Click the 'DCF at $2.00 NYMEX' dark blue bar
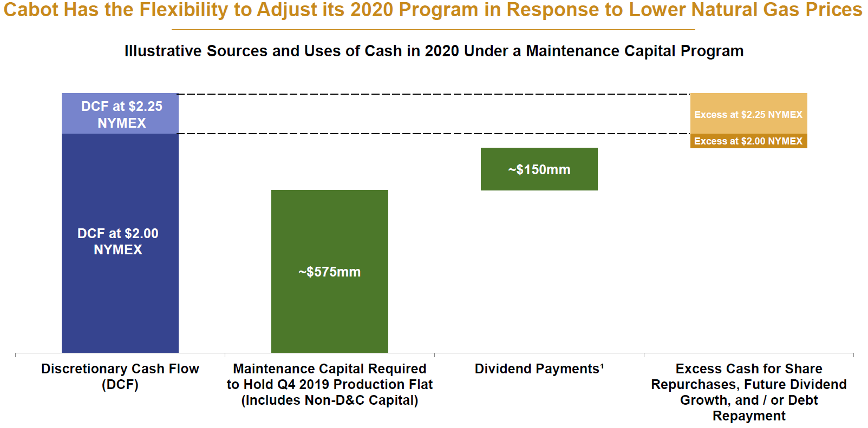The width and height of the screenshot is (868, 428). coord(120,243)
